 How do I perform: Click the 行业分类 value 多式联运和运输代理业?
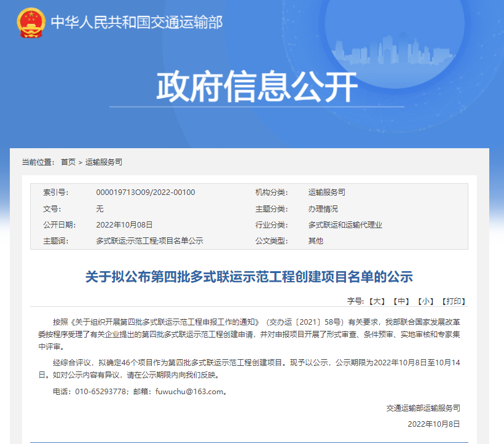coord(345,224)
